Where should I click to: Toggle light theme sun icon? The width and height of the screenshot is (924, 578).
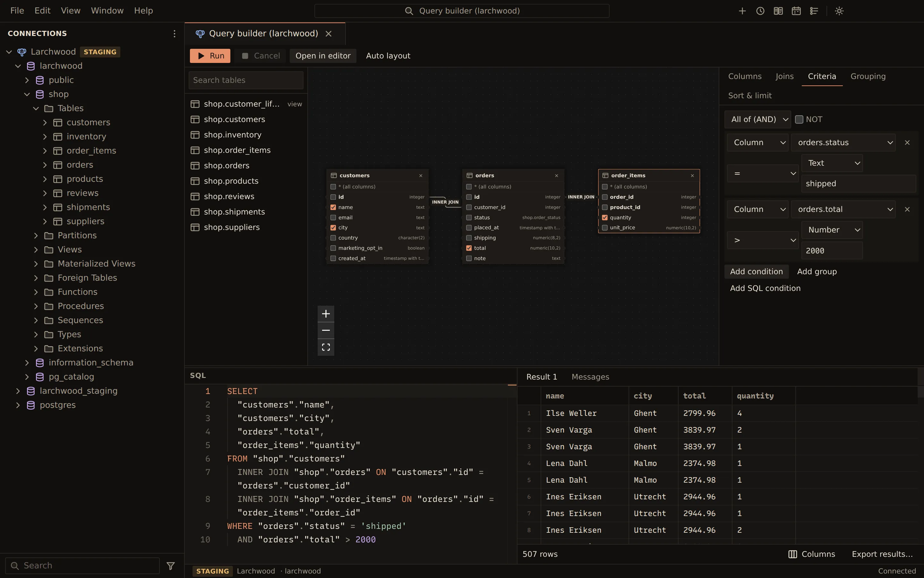tap(839, 11)
